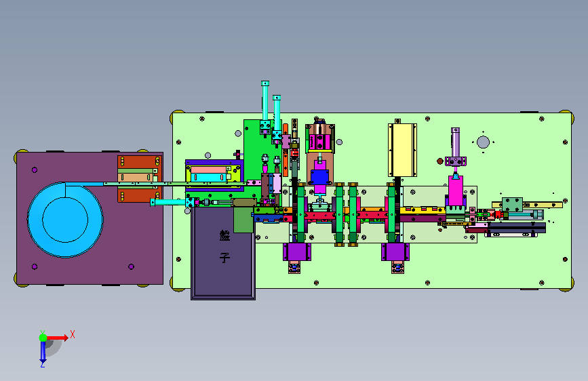Viewport: 588px width, 381px height.
Task: Select the dark navy bar at far right
Action: pos(517,228)
